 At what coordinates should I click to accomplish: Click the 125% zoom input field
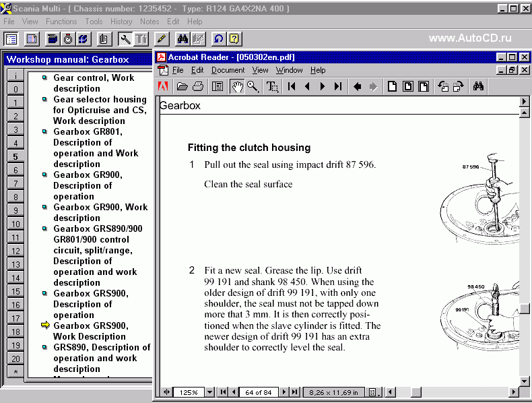coord(189,392)
